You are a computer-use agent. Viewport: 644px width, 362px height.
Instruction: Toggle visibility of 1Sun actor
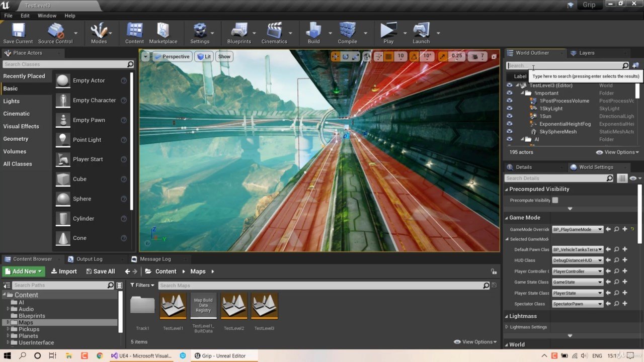pyautogui.click(x=509, y=116)
